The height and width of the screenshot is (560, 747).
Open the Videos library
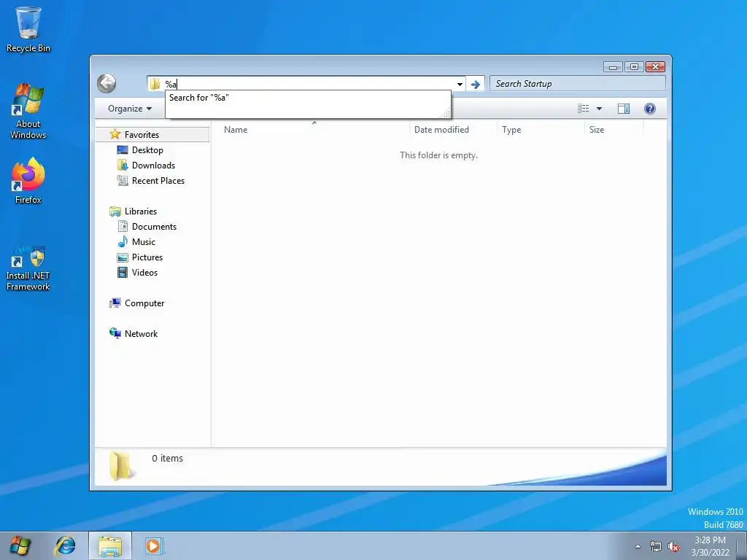coord(144,273)
